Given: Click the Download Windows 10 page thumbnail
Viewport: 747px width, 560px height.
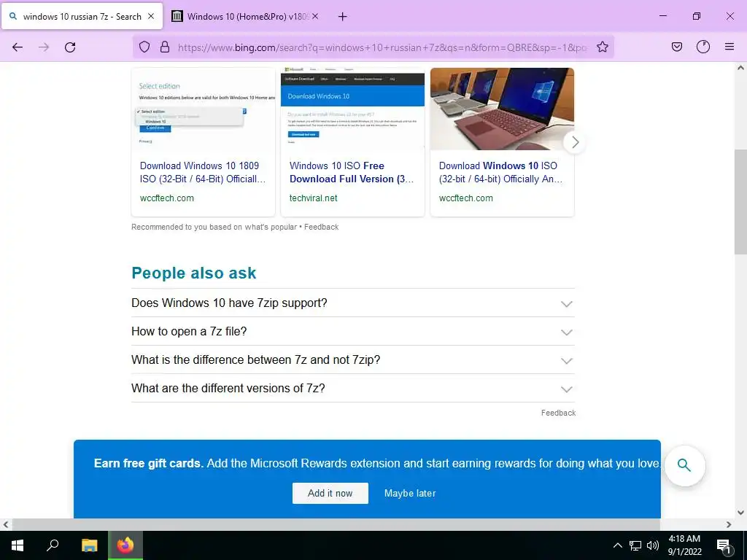Looking at the screenshot, I should (352, 109).
